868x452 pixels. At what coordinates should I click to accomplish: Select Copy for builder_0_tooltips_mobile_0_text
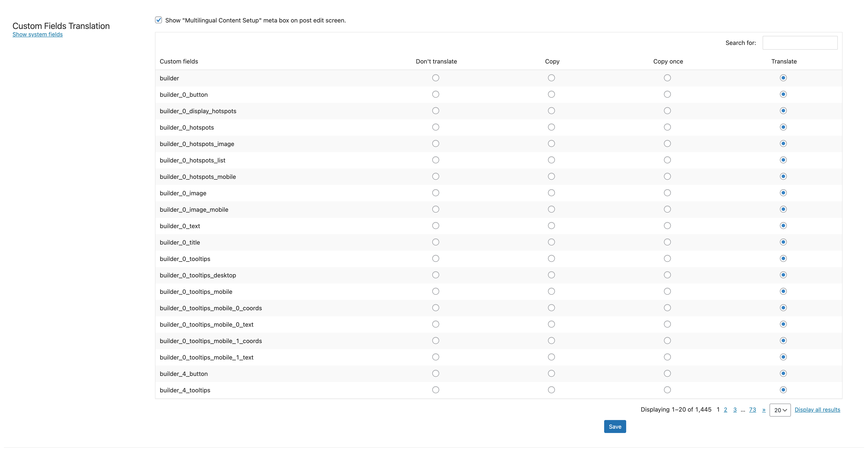[551, 324]
